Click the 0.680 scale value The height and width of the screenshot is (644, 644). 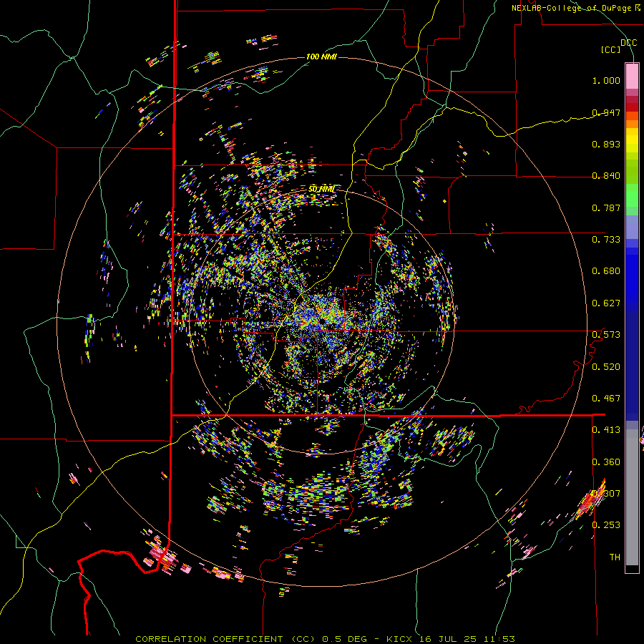point(606,271)
